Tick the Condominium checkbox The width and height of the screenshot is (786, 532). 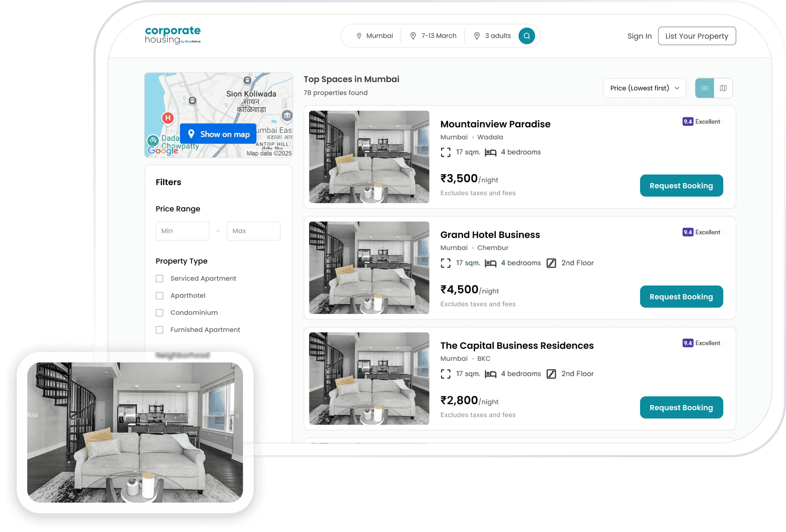[160, 313]
